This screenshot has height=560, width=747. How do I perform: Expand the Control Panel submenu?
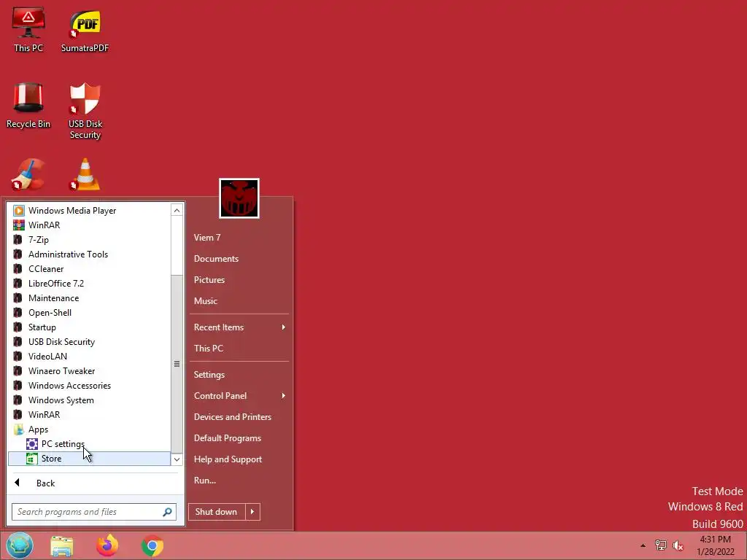click(239, 396)
